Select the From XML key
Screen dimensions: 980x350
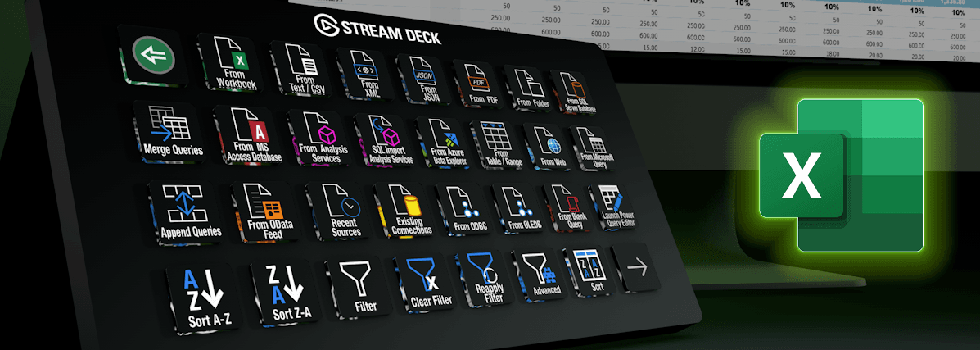[x=365, y=73]
